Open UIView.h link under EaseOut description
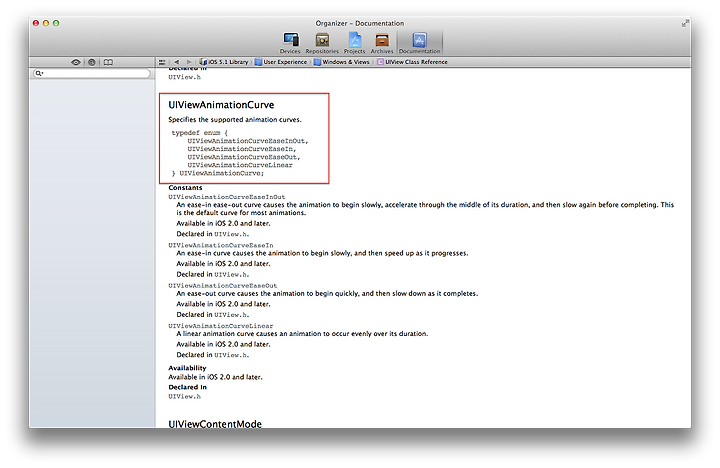Viewport: 720px width, 468px height. (231, 315)
